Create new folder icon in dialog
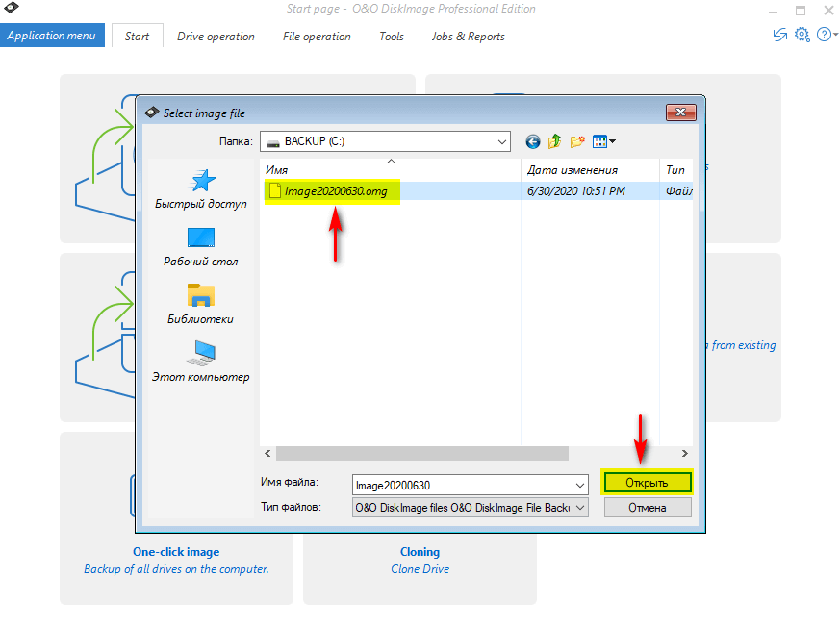The image size is (840, 627). tap(577, 142)
